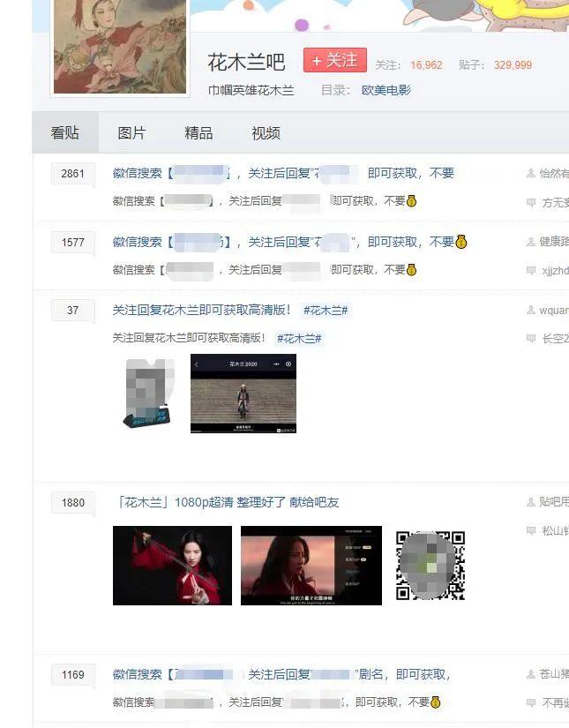Click the red +关注 follow button
Screen dimensions: 569x728
pyautogui.click(x=335, y=60)
